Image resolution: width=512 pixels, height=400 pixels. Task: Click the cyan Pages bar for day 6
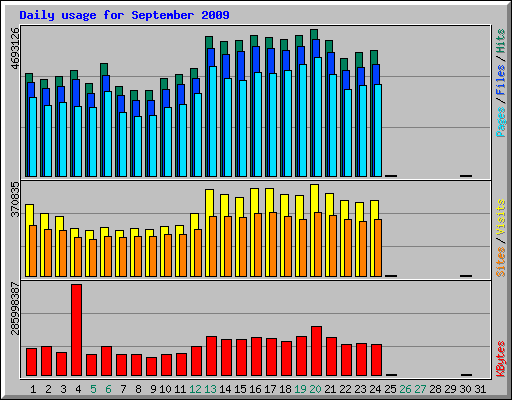coord(108,134)
